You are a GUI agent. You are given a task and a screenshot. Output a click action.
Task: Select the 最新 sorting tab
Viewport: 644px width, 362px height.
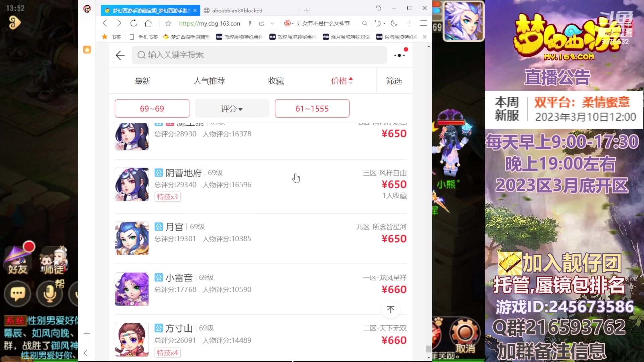pos(143,81)
